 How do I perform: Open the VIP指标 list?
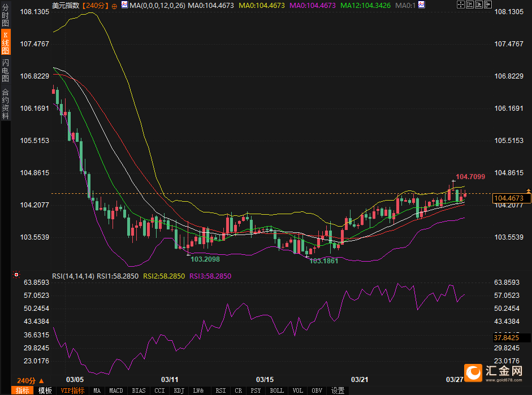(x=72, y=390)
